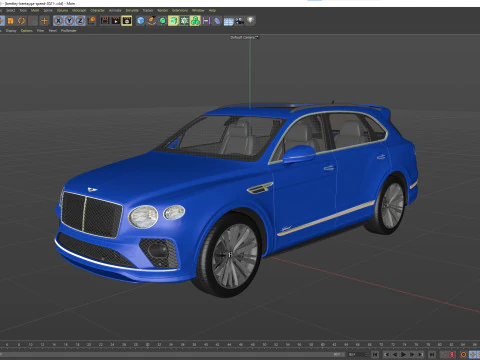Click the blue Bend deformer icon

click(x=217, y=21)
